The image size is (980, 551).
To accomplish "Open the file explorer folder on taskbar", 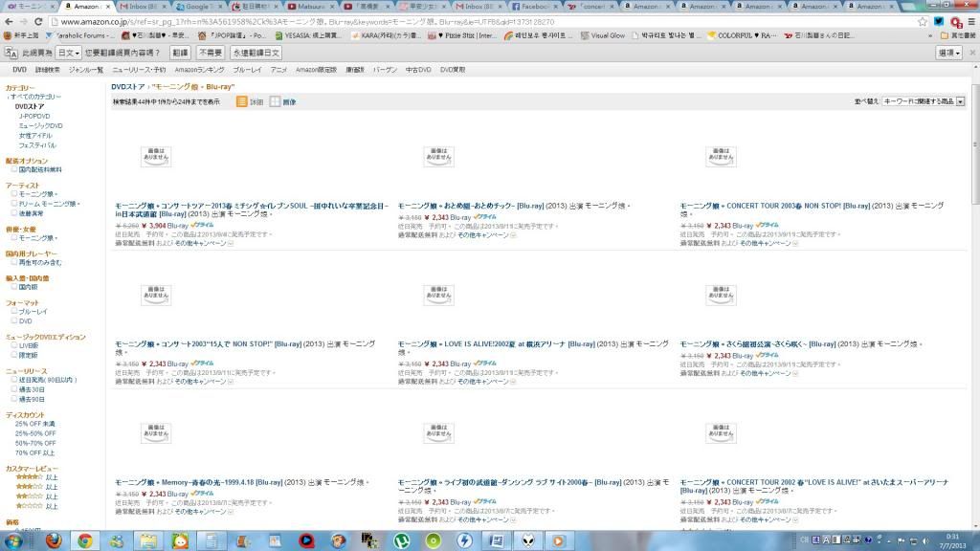I will (x=148, y=541).
